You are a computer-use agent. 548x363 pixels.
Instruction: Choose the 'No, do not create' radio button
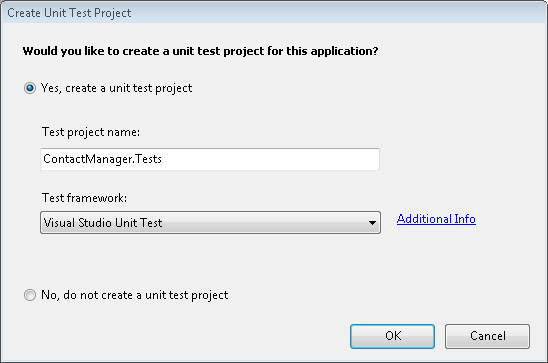[30, 295]
